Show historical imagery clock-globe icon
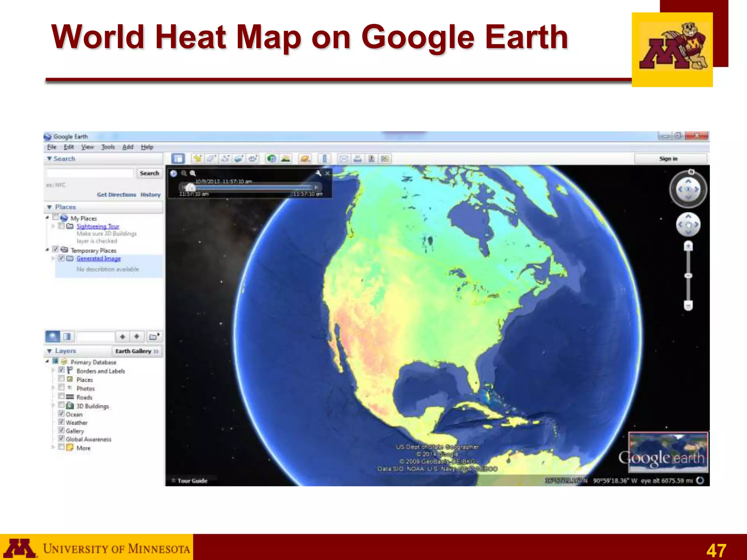The image size is (747, 560). pos(272,159)
